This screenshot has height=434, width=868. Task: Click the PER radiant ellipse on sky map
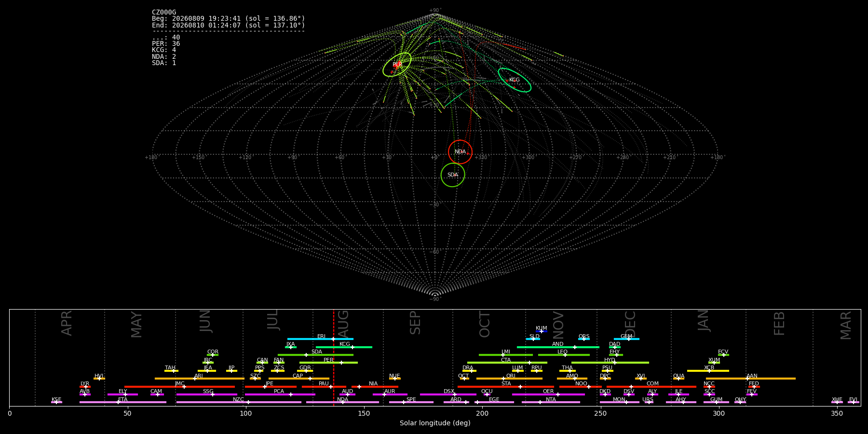397,65
